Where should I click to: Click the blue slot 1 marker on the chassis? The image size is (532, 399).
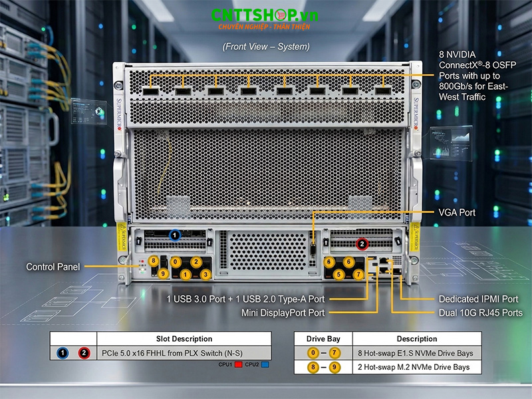point(174,235)
